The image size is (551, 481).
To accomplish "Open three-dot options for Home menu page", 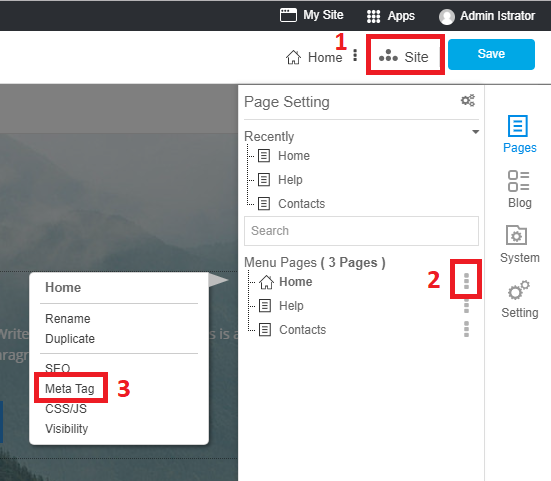I will [466, 281].
